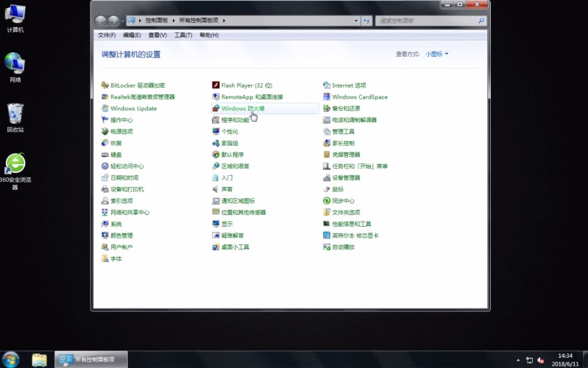Open 颜色管理 link
588x368 pixels.
[121, 236]
